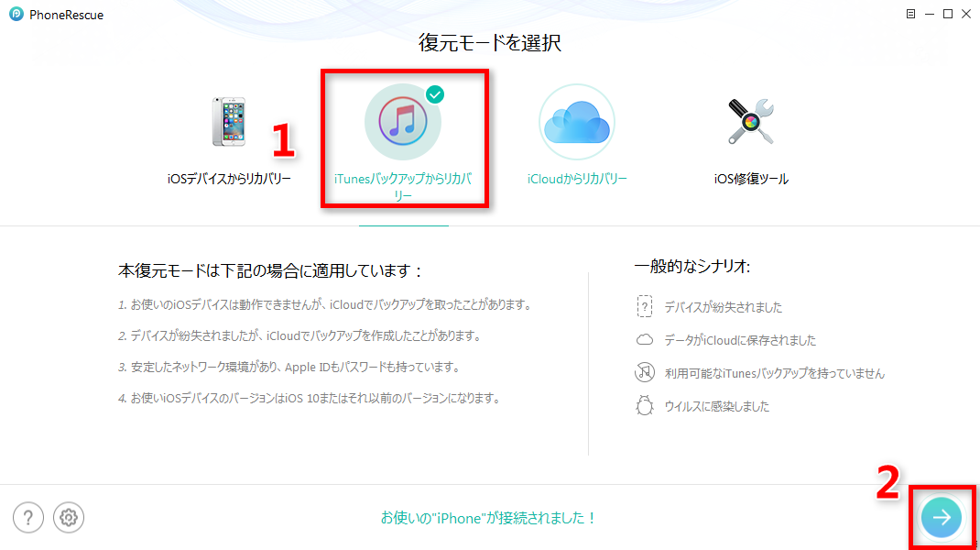Click the text ウイルスに感染しました
980x550 pixels.
717,407
